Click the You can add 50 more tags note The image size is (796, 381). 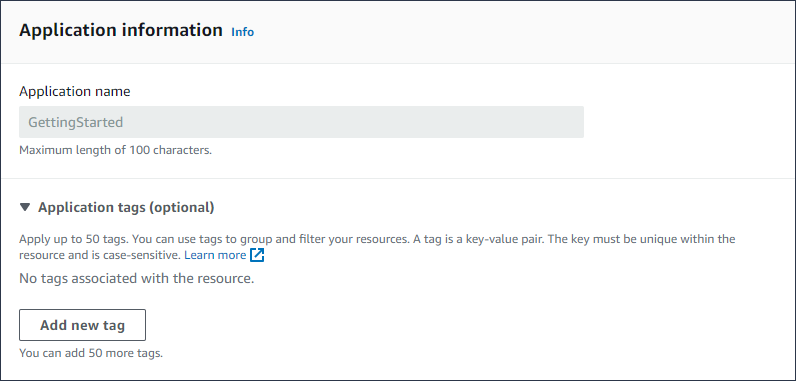pos(91,353)
